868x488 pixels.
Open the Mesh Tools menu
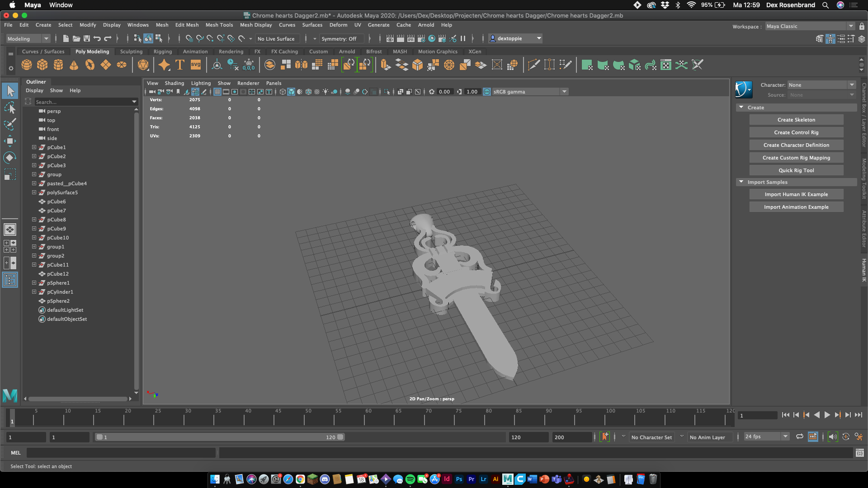(x=219, y=25)
